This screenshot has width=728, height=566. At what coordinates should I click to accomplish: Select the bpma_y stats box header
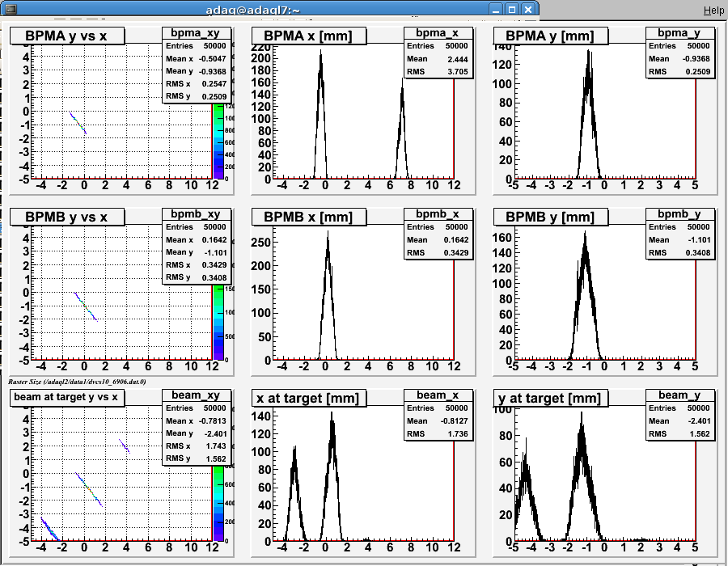click(679, 33)
